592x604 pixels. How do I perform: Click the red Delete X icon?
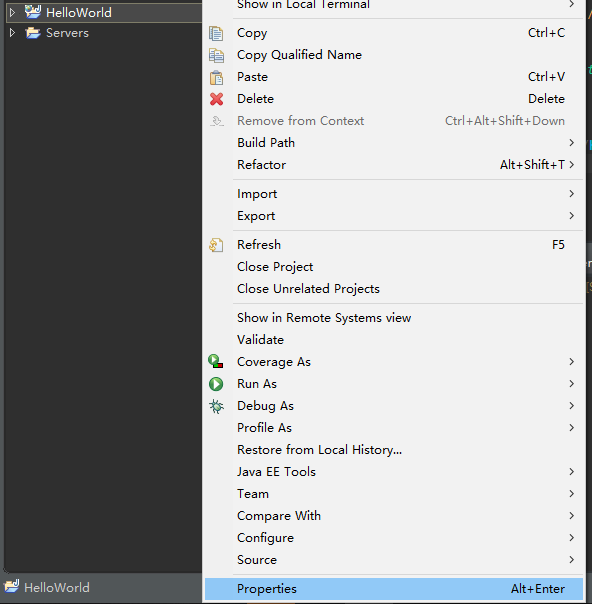216,99
